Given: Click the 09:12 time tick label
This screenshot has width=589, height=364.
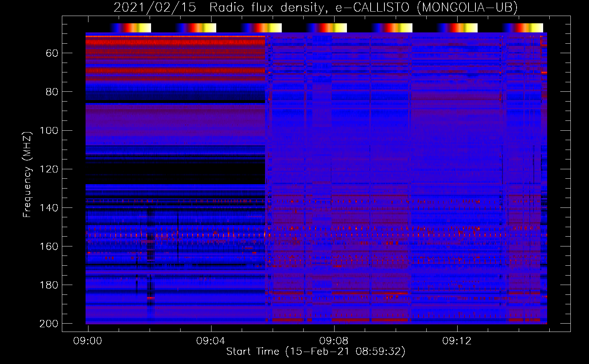Looking at the screenshot, I should (457, 341).
